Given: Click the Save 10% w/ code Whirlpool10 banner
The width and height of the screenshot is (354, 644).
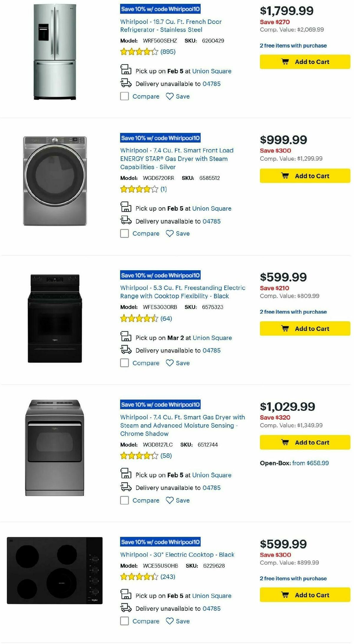Looking at the screenshot, I should [x=160, y=9].
